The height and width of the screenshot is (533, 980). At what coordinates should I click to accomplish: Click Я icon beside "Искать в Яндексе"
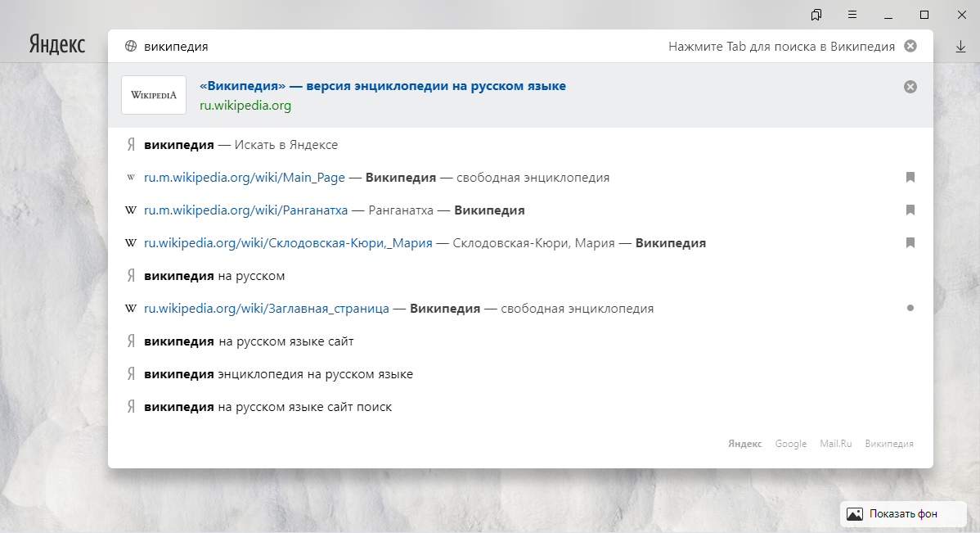pyautogui.click(x=131, y=145)
